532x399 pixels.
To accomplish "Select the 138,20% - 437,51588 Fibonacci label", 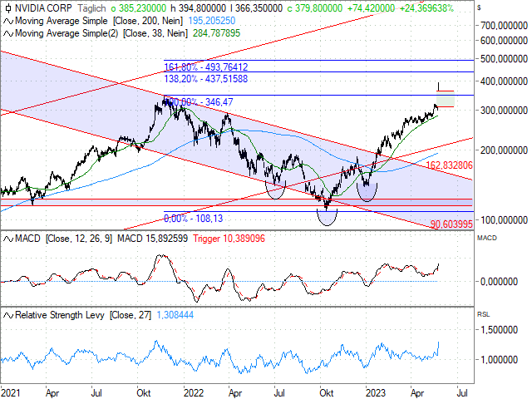I will coord(206,79).
